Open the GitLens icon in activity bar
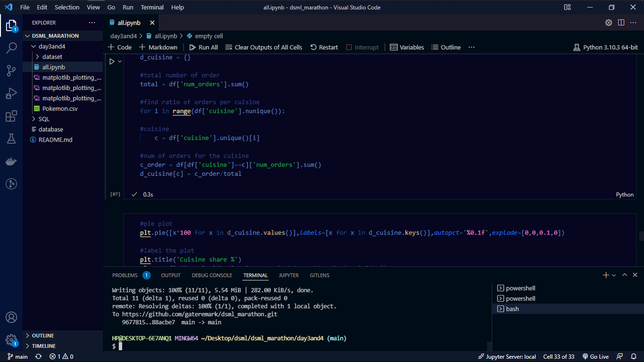This screenshot has height=362, width=644. [11, 184]
